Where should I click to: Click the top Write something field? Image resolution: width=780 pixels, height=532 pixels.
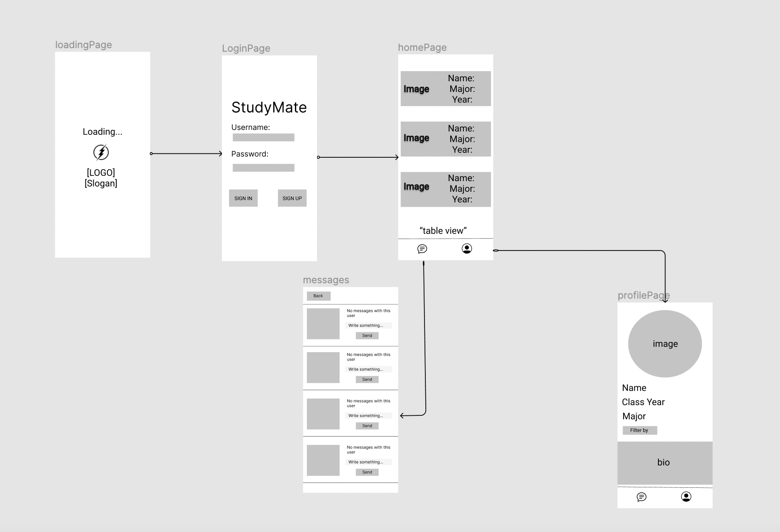(x=368, y=325)
